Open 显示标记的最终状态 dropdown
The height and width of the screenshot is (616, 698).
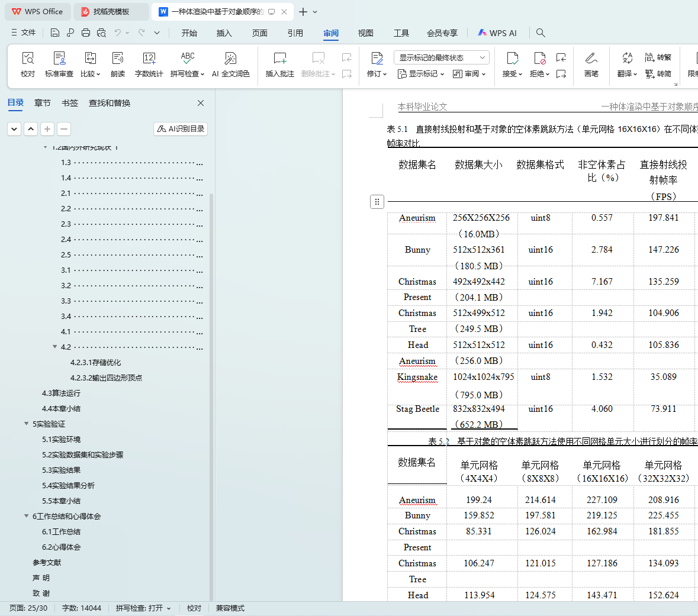[442, 57]
